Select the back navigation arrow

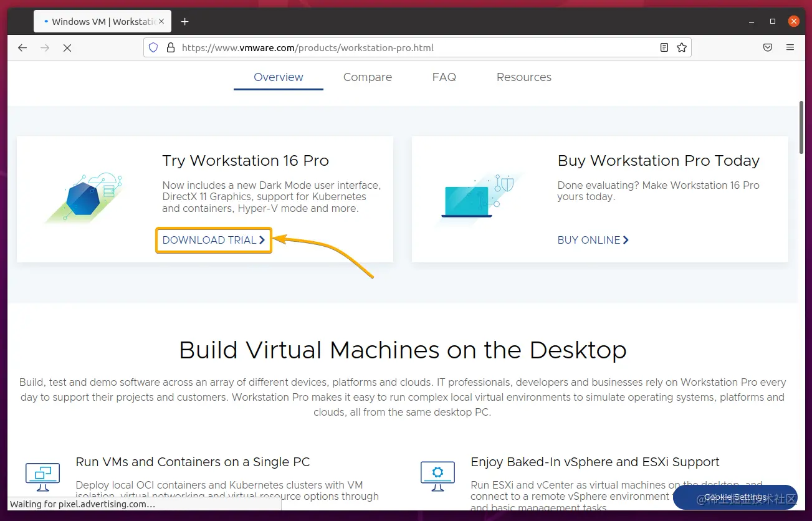(22, 47)
